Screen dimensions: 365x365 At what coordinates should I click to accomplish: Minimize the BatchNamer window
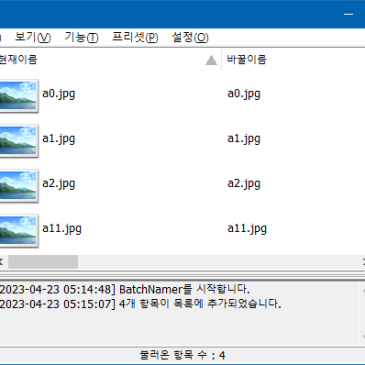pos(348,14)
